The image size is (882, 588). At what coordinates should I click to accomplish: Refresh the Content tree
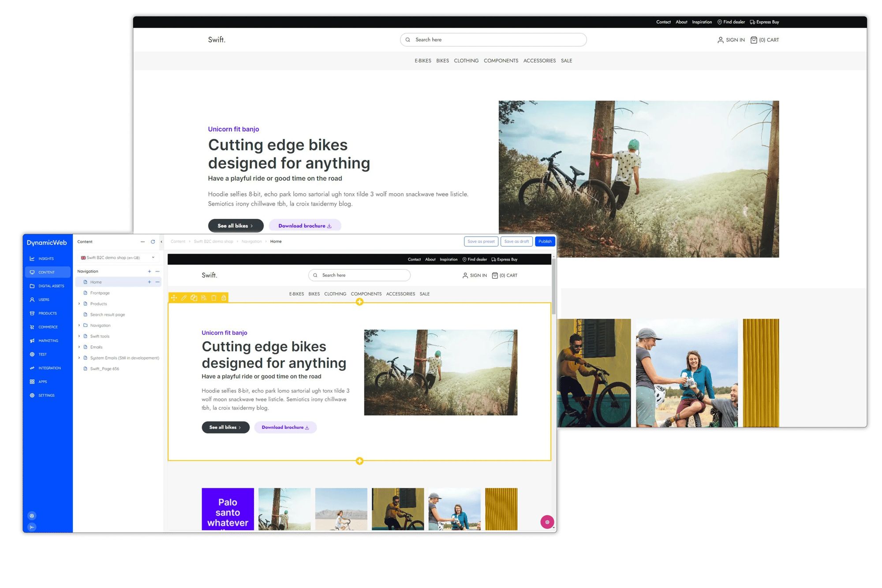(153, 242)
